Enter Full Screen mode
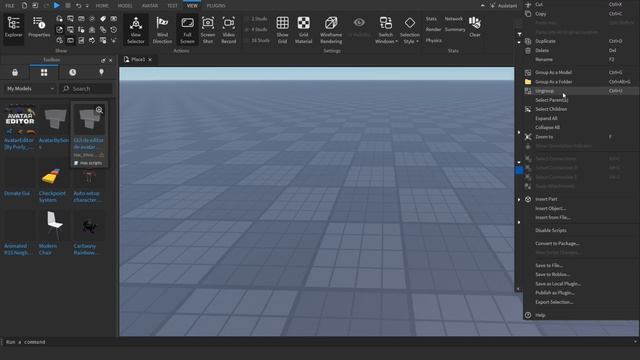 tap(187, 30)
